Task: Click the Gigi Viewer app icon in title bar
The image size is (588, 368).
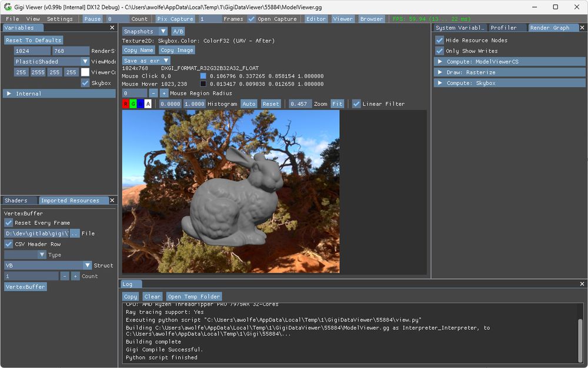Action: tap(8, 7)
